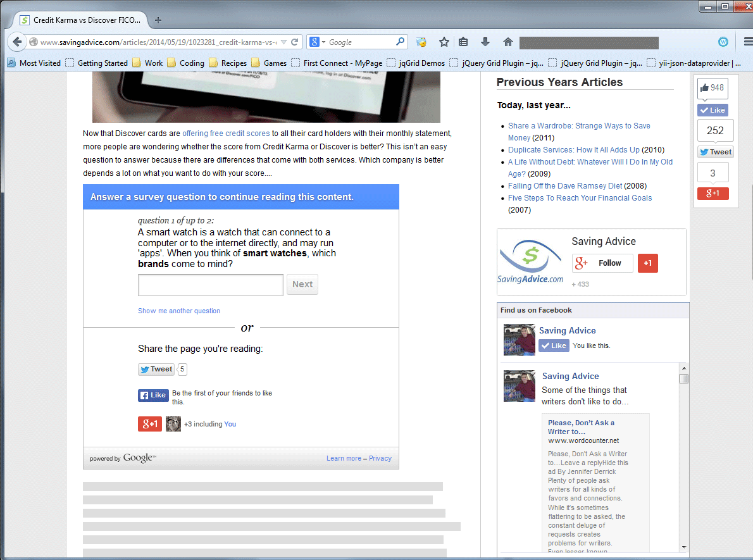The height and width of the screenshot is (560, 753).
Task: Click the tweet count 5 bubble
Action: pyautogui.click(x=182, y=369)
